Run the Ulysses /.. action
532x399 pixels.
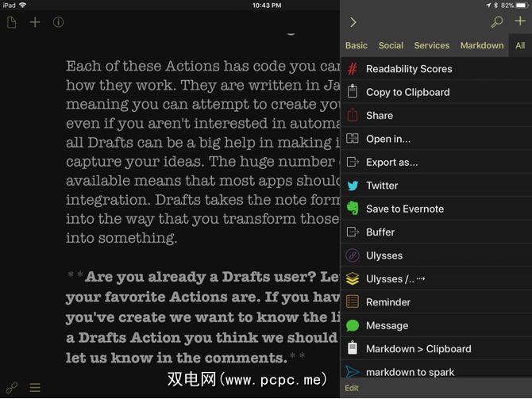pos(436,278)
